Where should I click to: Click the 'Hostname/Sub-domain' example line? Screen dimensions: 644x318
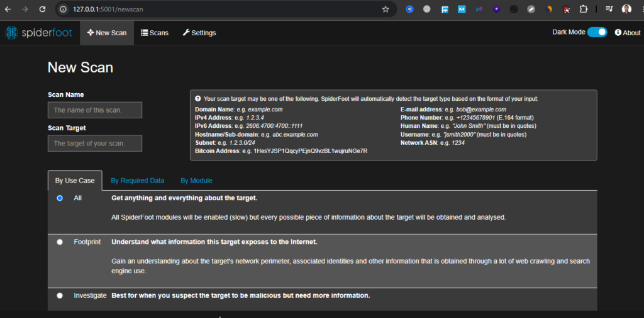pyautogui.click(x=257, y=135)
